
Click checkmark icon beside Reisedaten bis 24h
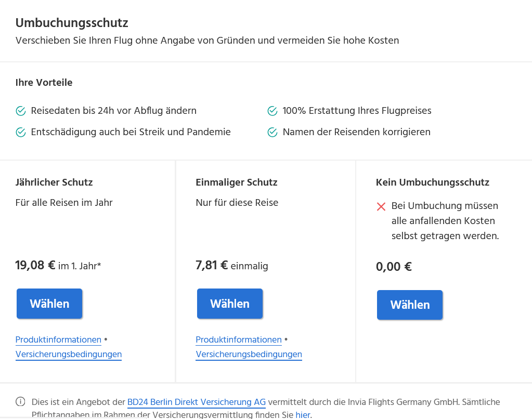(21, 111)
